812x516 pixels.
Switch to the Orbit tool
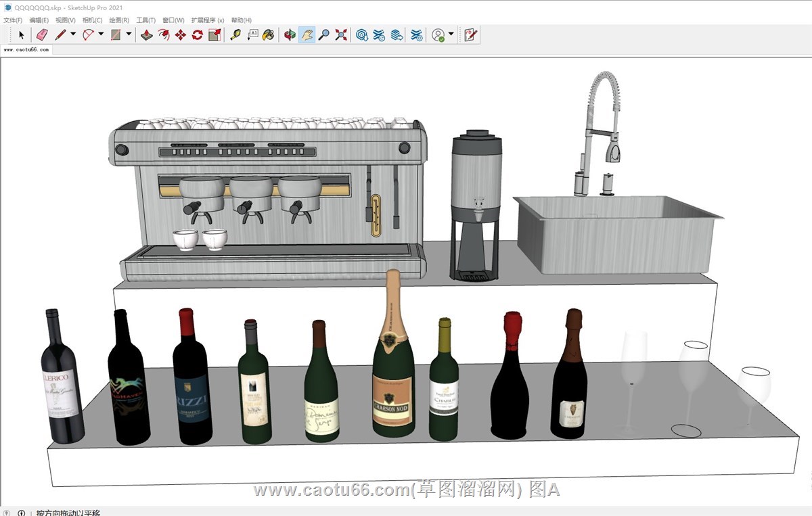tap(290, 35)
